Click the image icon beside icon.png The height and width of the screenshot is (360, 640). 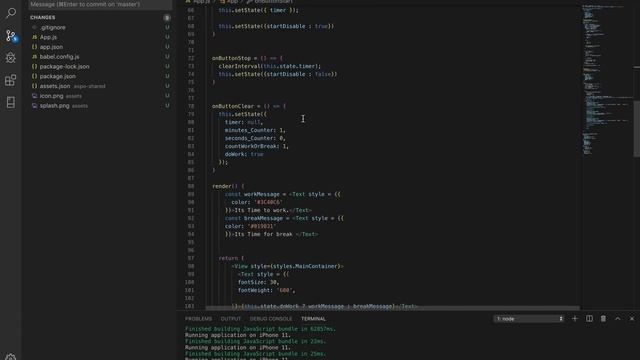point(34,96)
